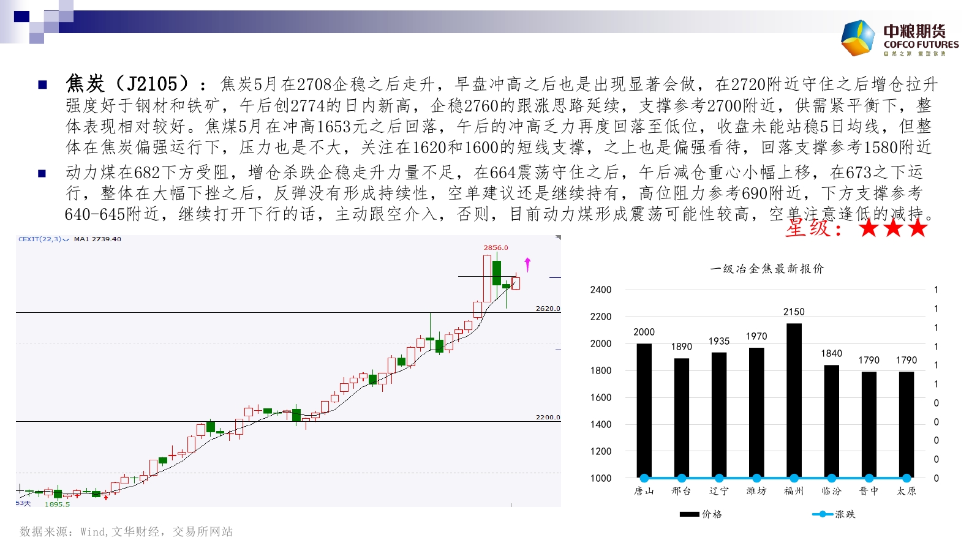Click the COFCO Futures cube logo

click(x=858, y=38)
